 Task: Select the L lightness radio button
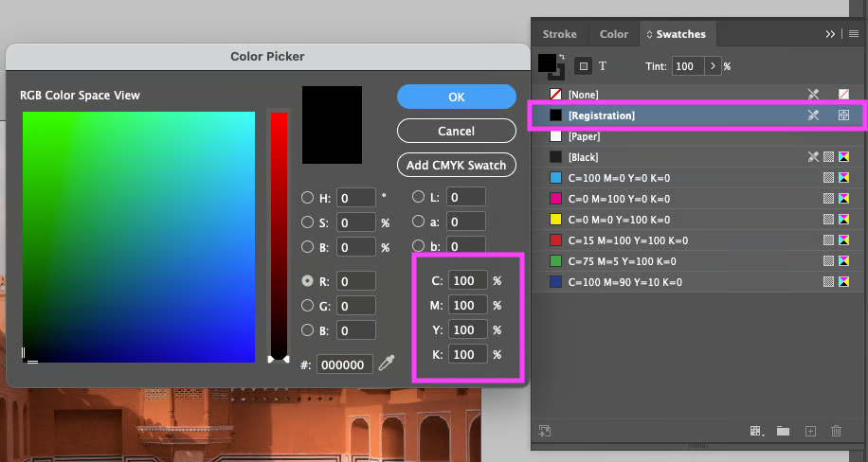click(418, 198)
